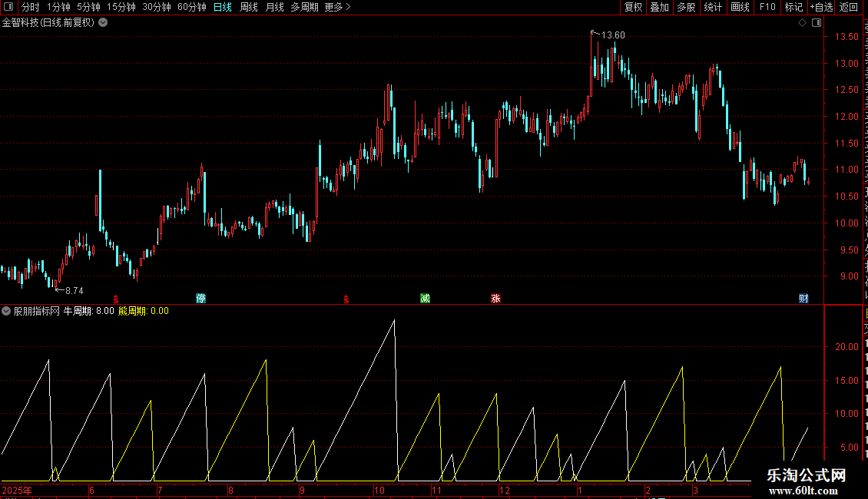
Task: Select the 60分钟 period tab
Action: pyautogui.click(x=191, y=7)
